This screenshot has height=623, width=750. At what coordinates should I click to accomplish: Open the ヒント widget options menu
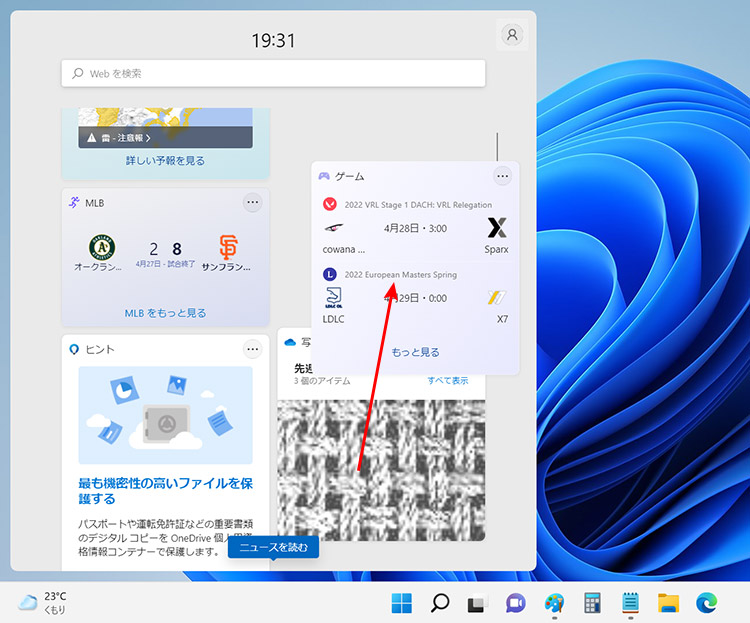point(252,349)
